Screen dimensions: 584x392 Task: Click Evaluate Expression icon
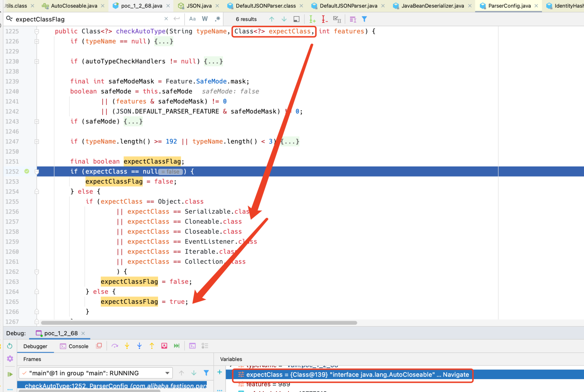(x=192, y=346)
